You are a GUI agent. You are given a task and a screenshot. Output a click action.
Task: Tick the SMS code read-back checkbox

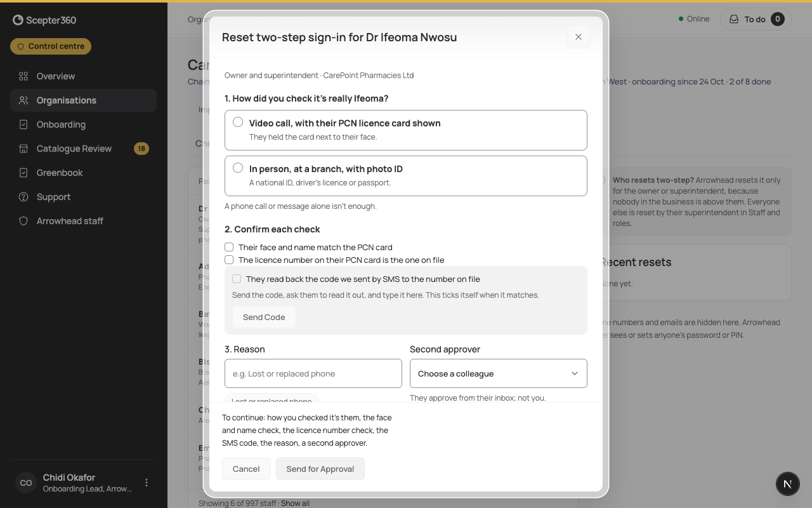point(237,279)
